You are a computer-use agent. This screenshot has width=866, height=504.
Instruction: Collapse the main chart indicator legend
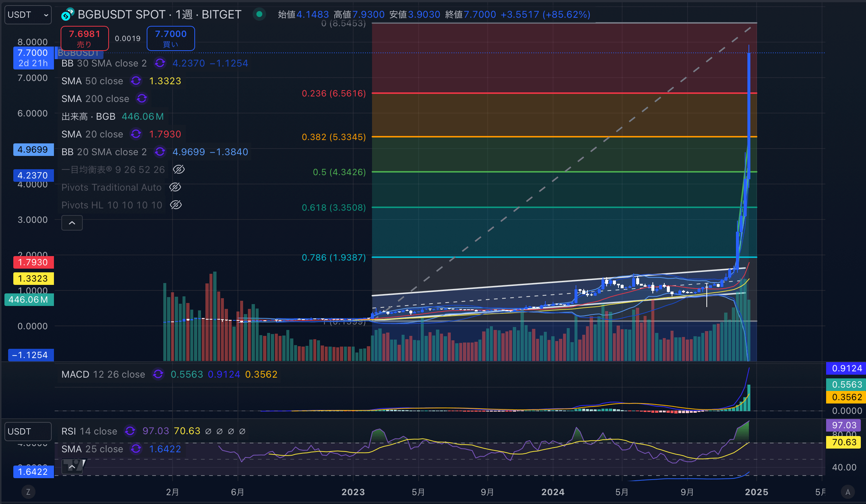click(72, 223)
